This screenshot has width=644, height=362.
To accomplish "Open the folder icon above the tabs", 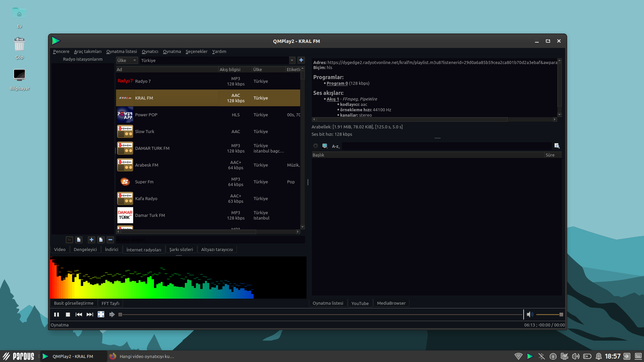I will (69, 240).
